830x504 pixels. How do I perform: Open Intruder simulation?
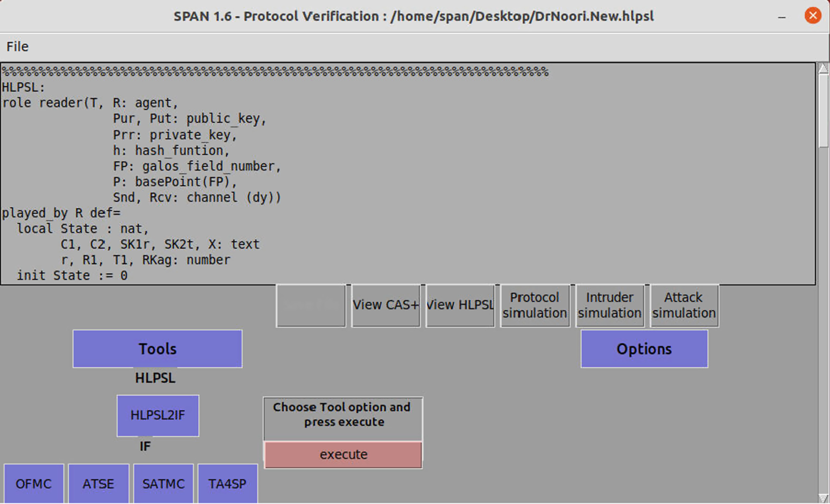click(610, 305)
